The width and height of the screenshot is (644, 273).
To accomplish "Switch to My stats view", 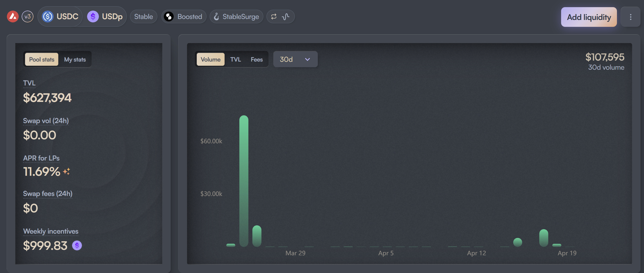I will click(75, 60).
